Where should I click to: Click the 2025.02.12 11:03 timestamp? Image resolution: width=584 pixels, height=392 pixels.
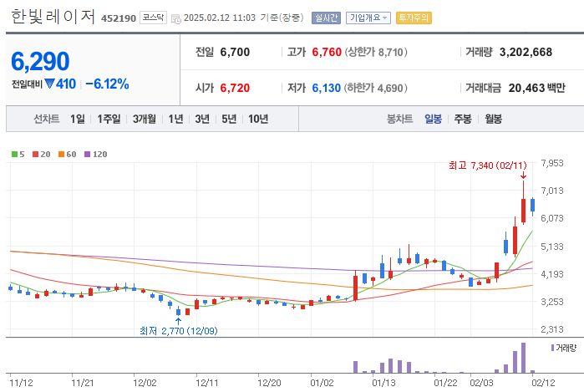(x=220, y=18)
